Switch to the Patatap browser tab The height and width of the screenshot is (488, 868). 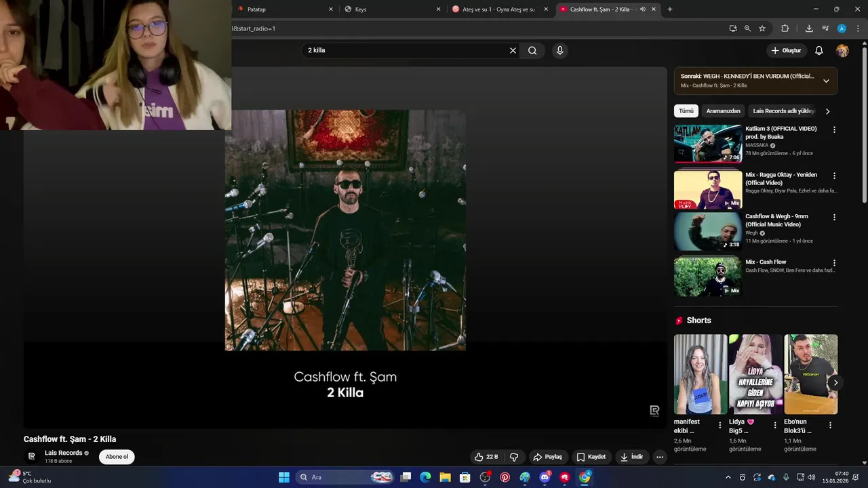[x=283, y=9]
